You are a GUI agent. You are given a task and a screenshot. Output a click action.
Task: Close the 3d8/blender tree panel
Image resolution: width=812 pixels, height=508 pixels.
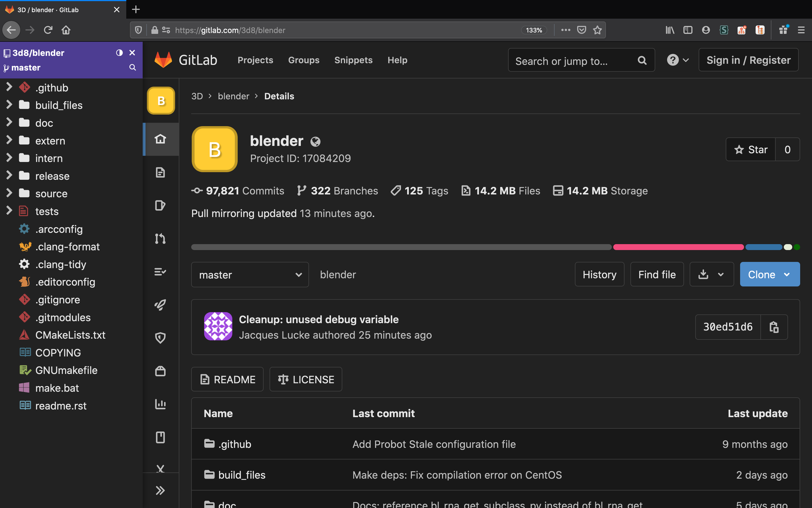[132, 52]
